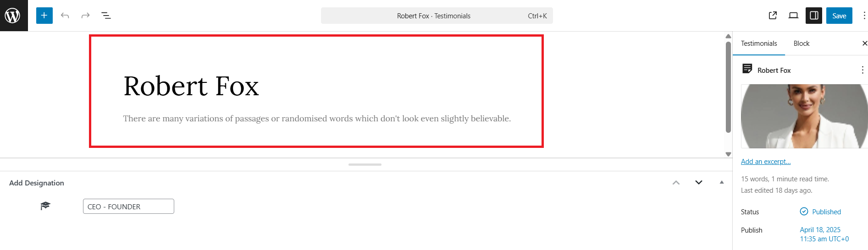Open the Published status option

click(826, 212)
